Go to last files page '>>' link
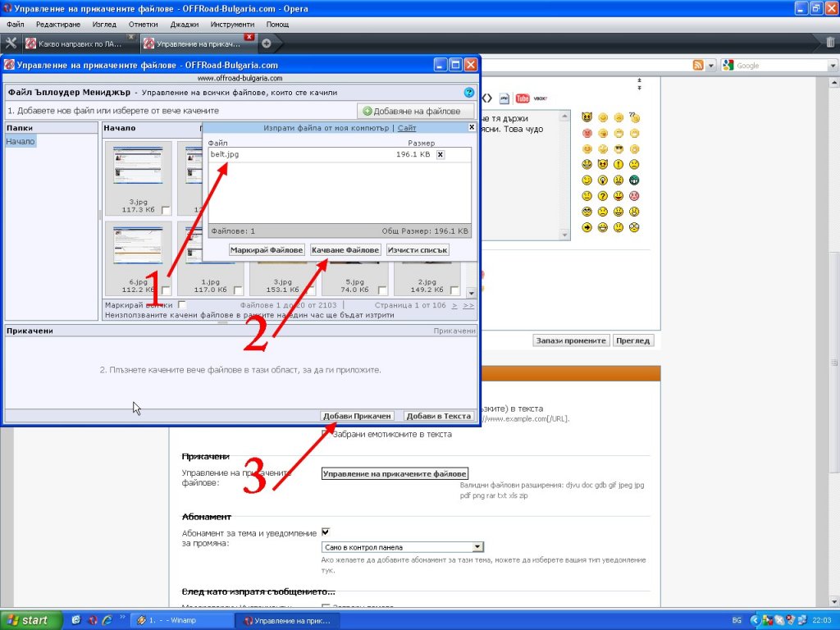The width and height of the screenshot is (840, 630). (x=468, y=305)
